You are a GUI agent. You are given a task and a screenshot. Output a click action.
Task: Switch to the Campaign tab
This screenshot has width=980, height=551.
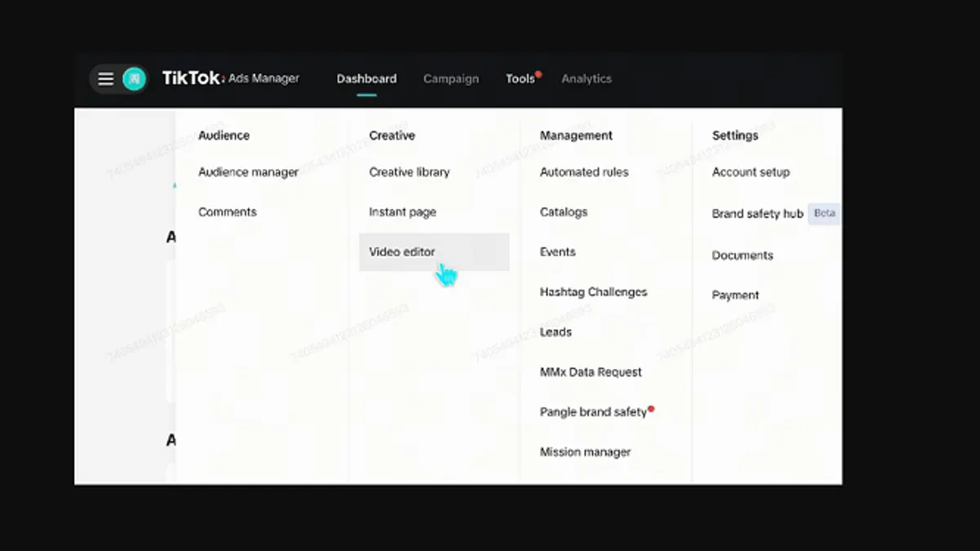tap(451, 79)
